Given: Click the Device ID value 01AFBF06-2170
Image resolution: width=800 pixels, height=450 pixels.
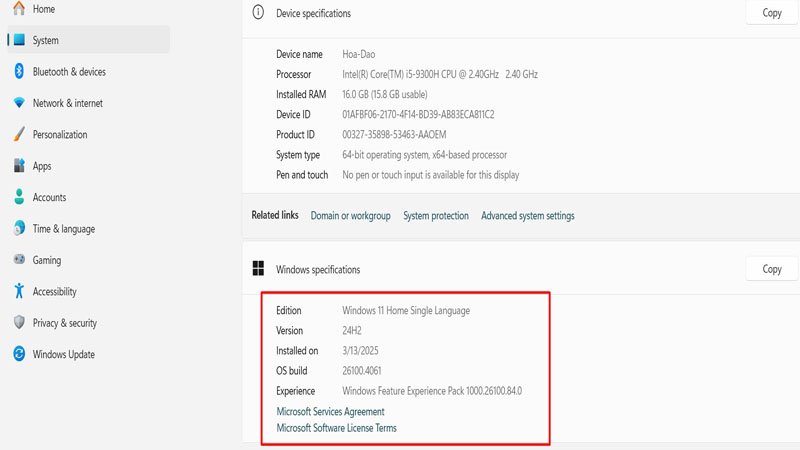Looking at the screenshot, I should [418, 115].
